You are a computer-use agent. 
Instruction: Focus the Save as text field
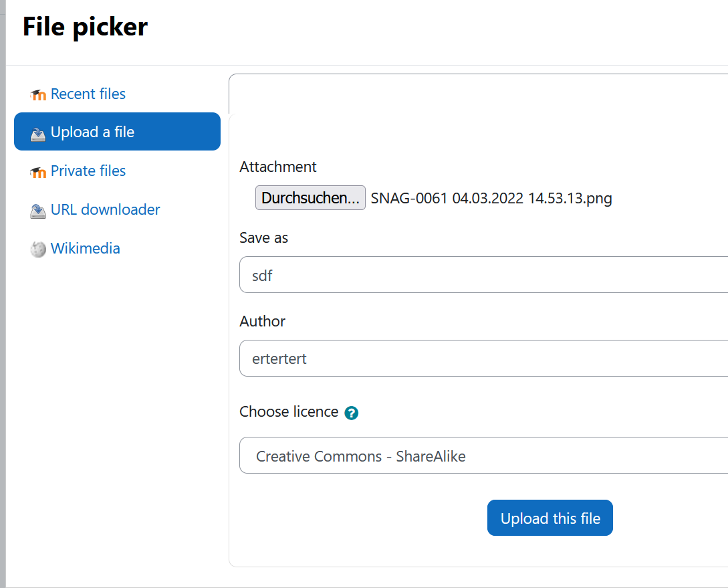pyautogui.click(x=484, y=274)
